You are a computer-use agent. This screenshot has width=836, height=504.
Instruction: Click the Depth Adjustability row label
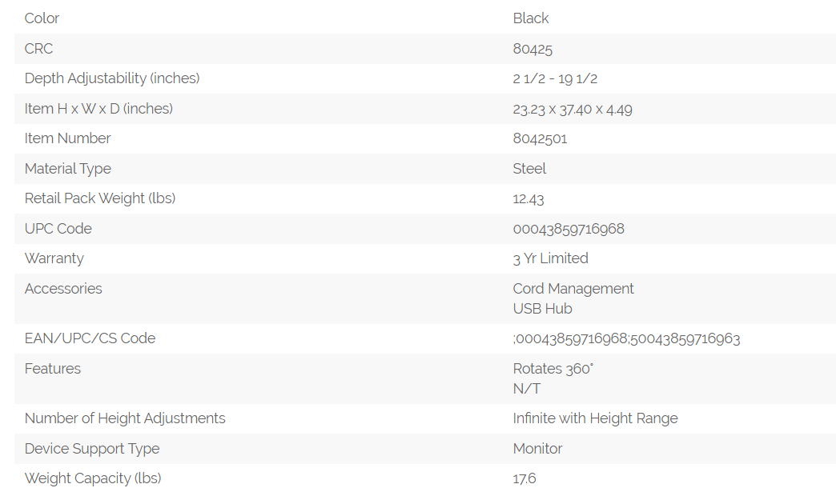112,78
